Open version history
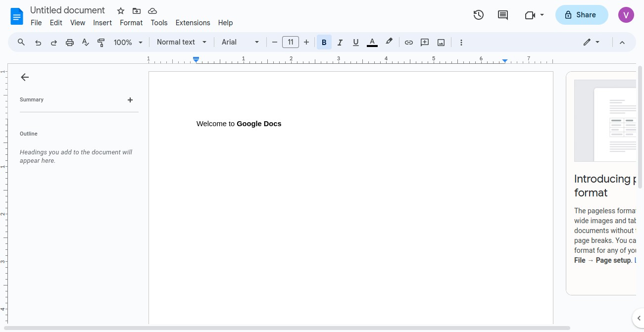Image resolution: width=644 pixels, height=332 pixels. click(478, 15)
